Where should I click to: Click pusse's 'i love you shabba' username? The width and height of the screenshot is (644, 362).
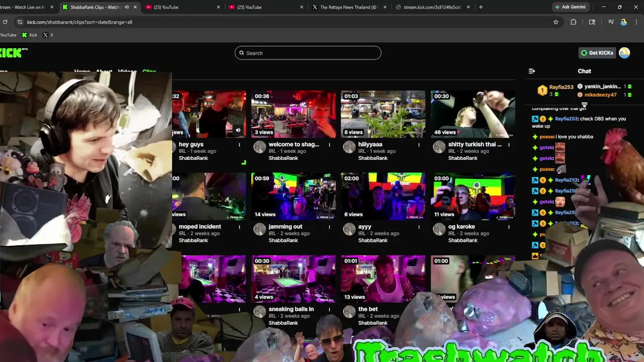[547, 137]
